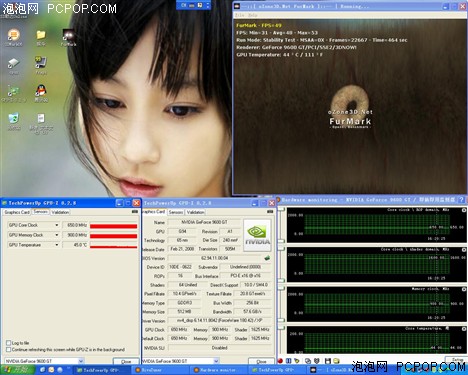The width and height of the screenshot is (468, 375).
Task: Click BIOS chip save icon in GPU-Z Graphics Card window
Action: click(267, 258)
